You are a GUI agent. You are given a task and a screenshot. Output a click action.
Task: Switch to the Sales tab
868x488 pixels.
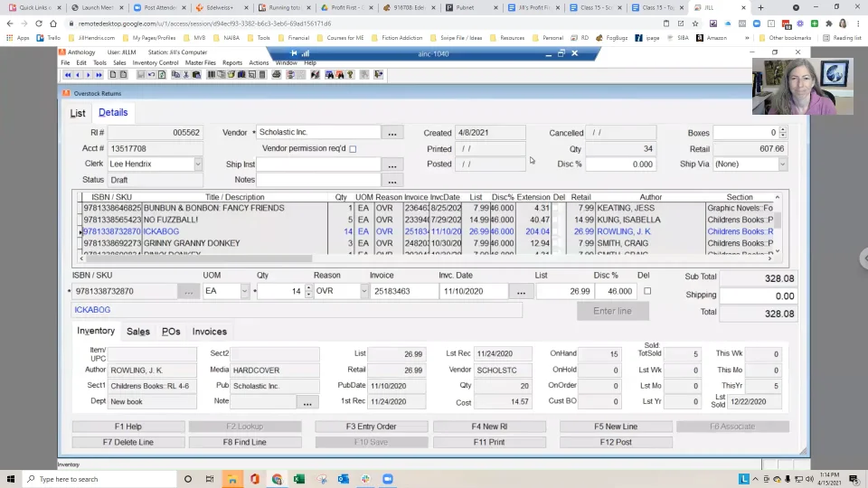click(137, 332)
